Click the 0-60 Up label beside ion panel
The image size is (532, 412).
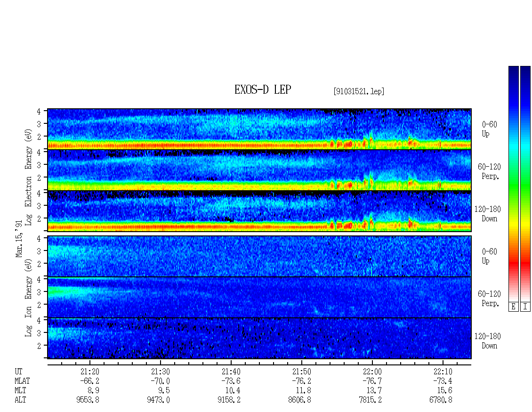(489, 256)
